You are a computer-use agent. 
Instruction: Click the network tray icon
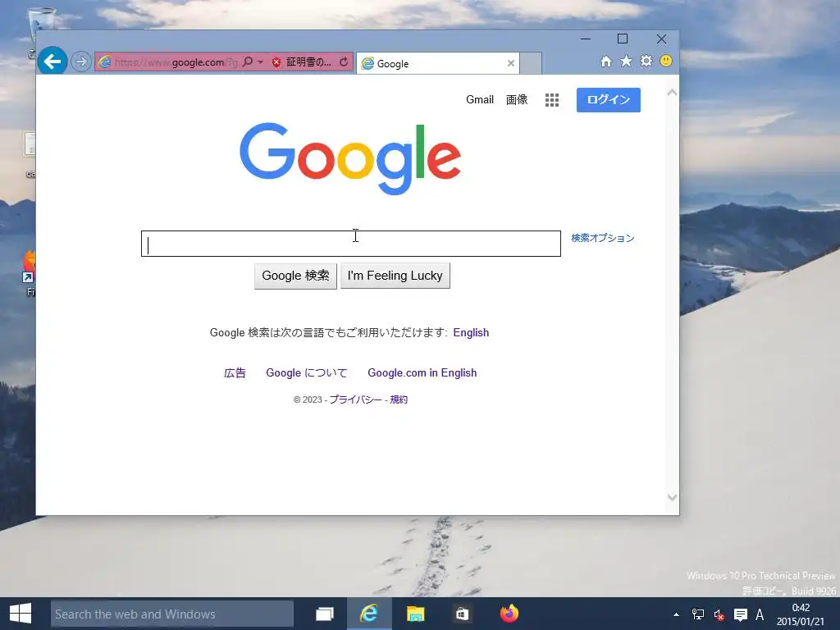(x=698, y=614)
